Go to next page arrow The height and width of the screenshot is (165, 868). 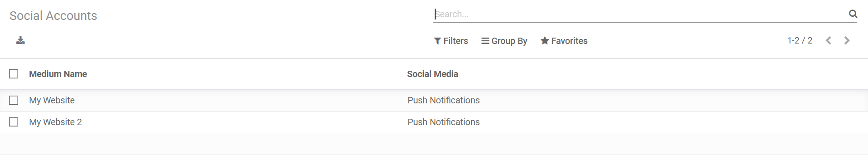point(847,40)
